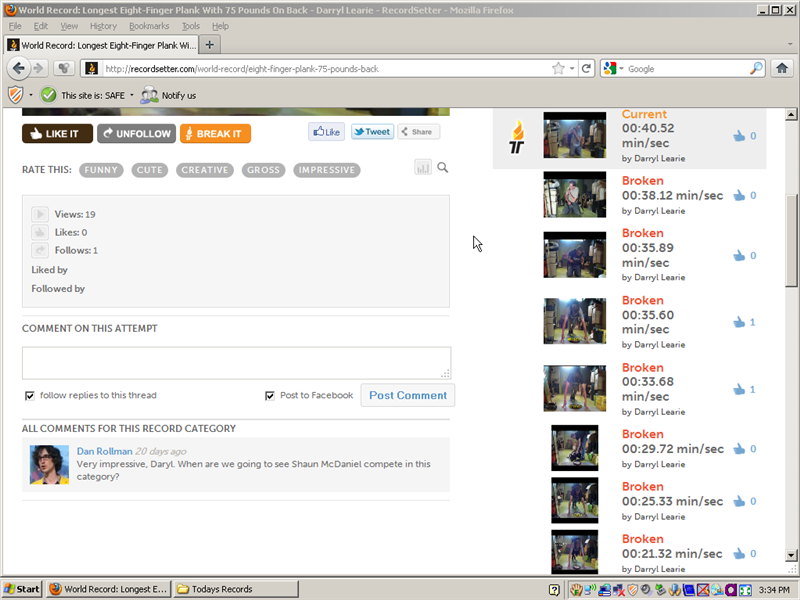This screenshot has width=800, height=600.
Task: Click thumbs-up icon for 00:29.72 record
Action: (x=739, y=449)
